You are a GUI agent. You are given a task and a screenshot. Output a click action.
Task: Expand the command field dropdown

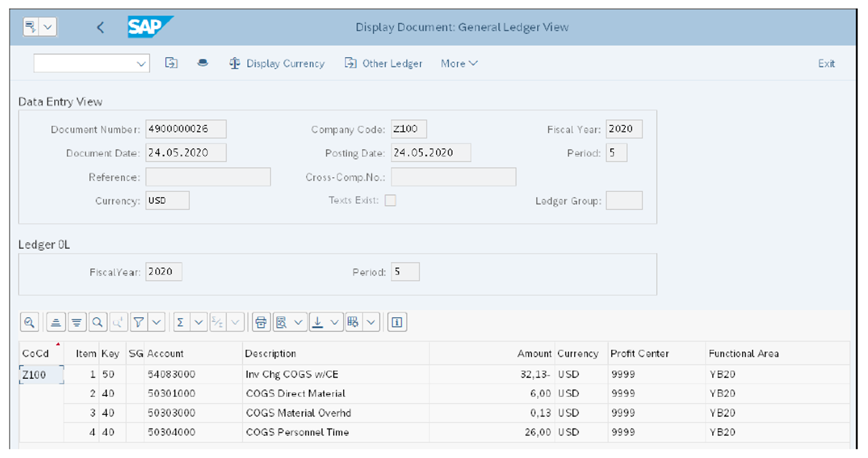coord(140,64)
